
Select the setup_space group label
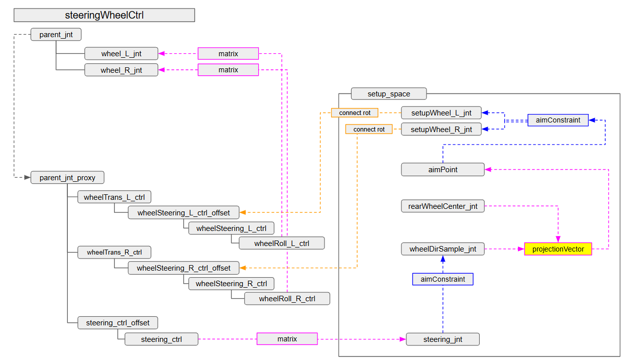pos(388,94)
